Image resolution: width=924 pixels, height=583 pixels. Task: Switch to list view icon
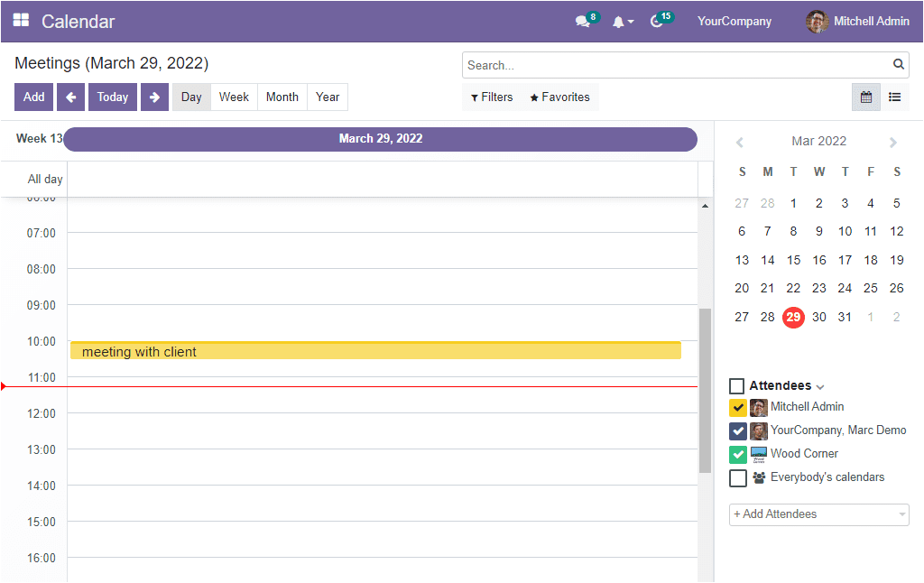[x=894, y=97]
